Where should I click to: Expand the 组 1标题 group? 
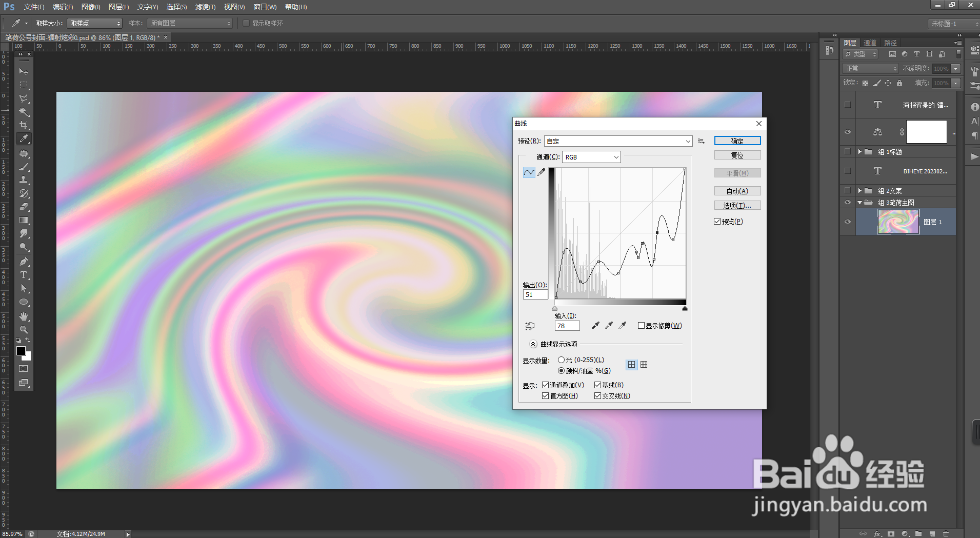coord(860,152)
